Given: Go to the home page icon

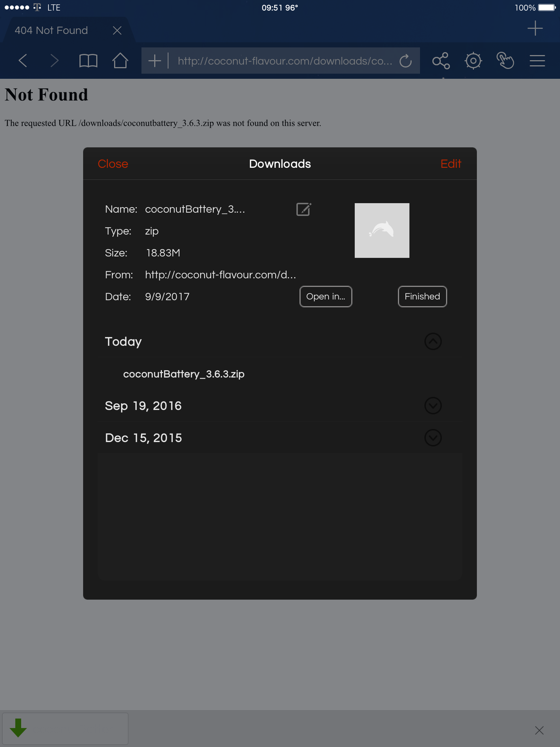Looking at the screenshot, I should tap(120, 61).
